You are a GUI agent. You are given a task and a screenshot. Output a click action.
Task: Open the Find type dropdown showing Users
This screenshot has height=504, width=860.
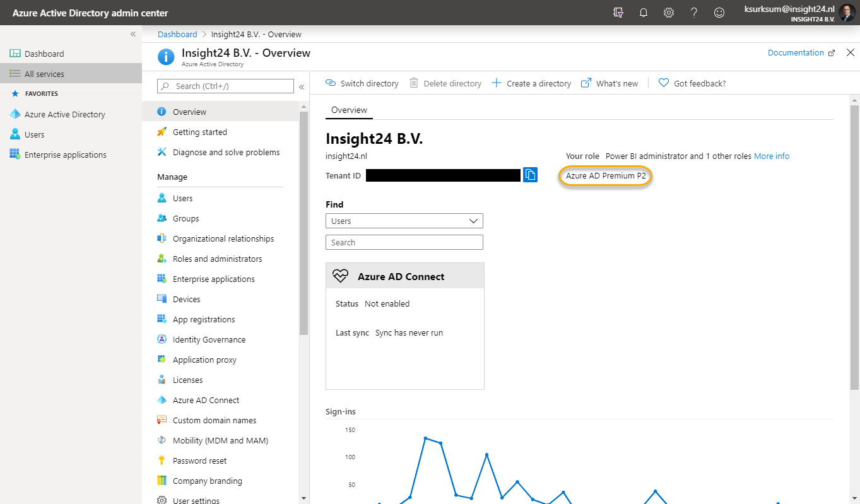(404, 221)
